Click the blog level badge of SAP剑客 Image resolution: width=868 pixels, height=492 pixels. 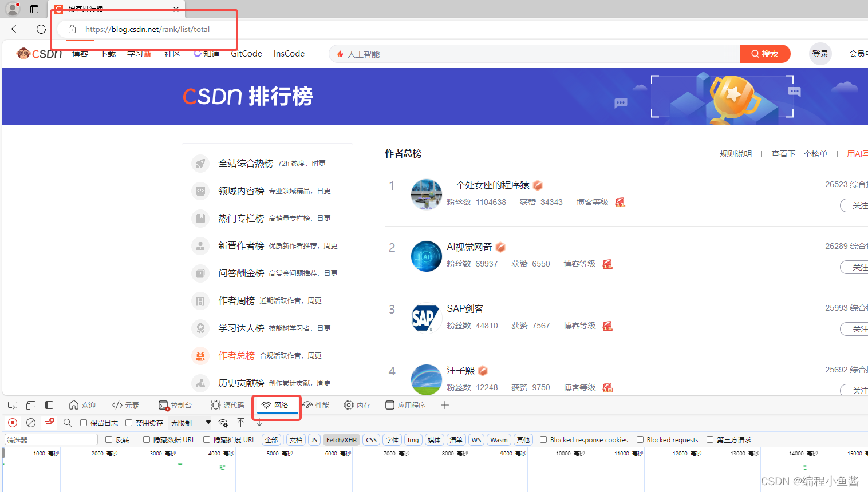tap(607, 326)
